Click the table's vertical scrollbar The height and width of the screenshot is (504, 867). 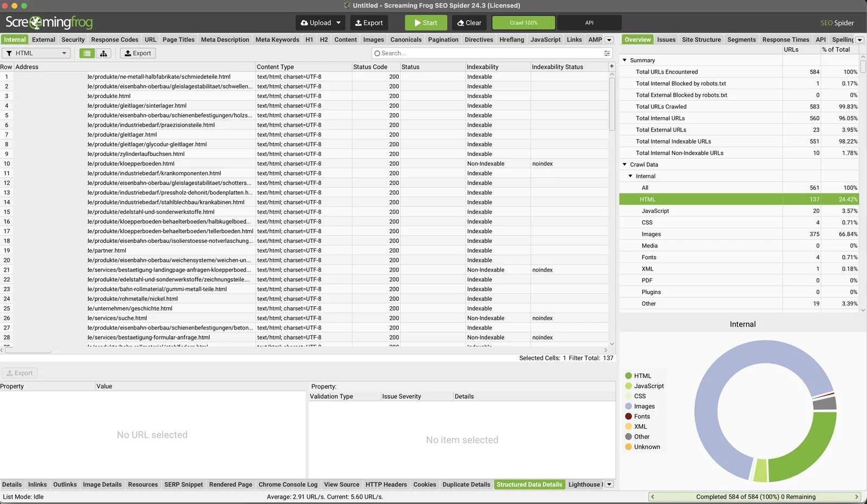coord(612,104)
